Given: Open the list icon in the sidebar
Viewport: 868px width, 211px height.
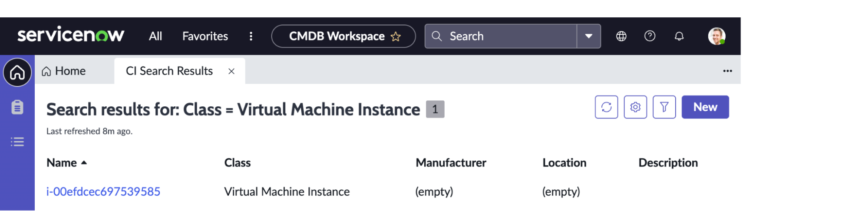Looking at the screenshot, I should coord(17,142).
